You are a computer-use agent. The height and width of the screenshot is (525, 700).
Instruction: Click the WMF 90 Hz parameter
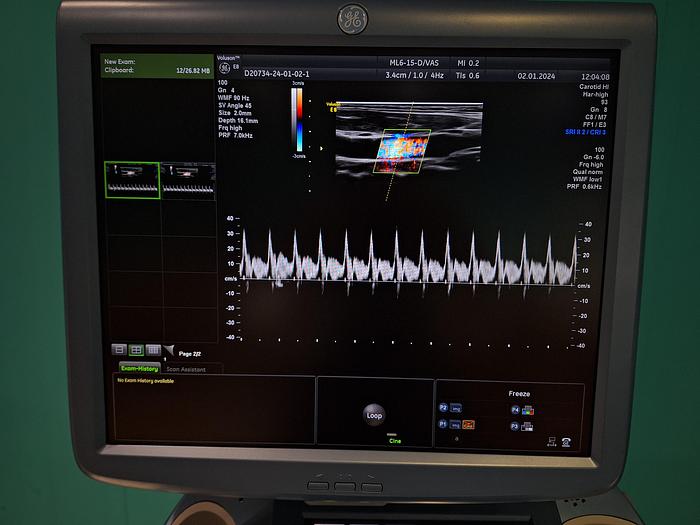click(233, 98)
